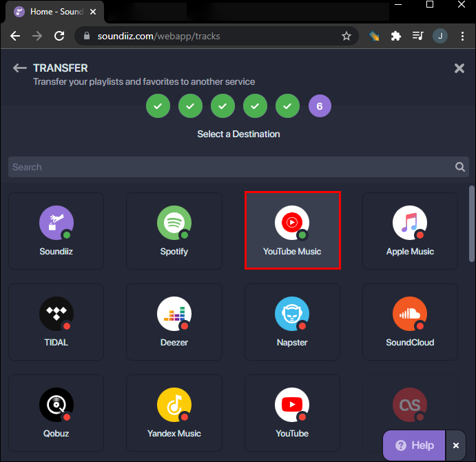
Task: Select the TIDAL service icon
Action: pyautogui.click(x=56, y=321)
